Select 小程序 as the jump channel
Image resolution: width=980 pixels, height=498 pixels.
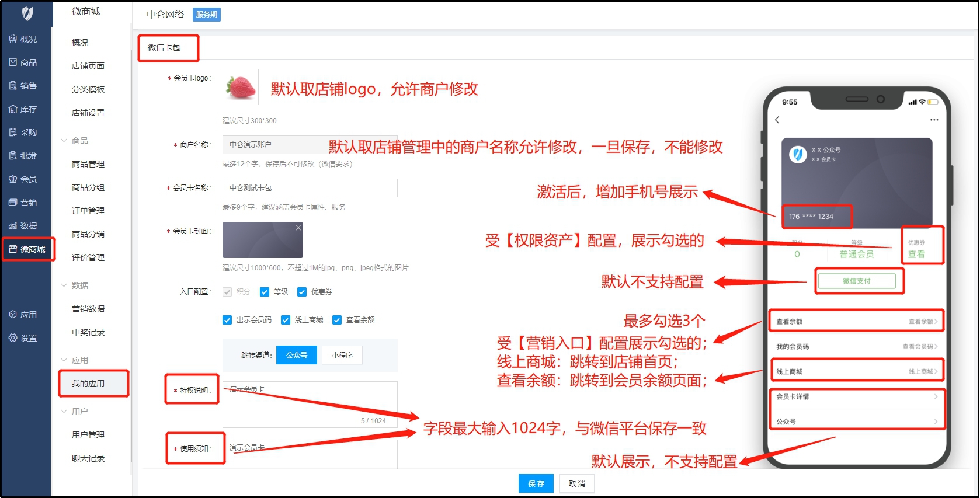coord(342,355)
